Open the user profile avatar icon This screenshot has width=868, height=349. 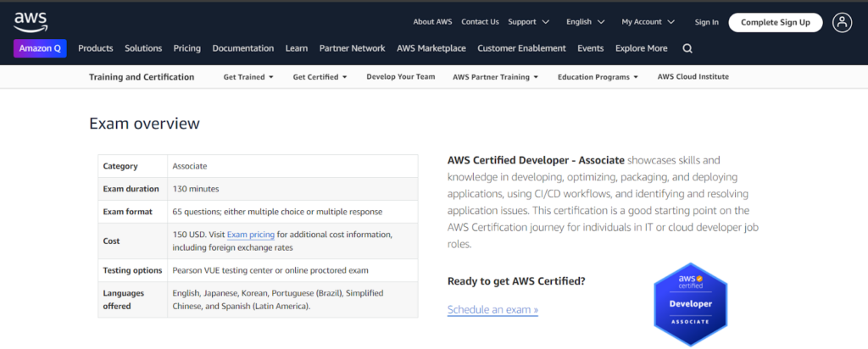coord(842,23)
